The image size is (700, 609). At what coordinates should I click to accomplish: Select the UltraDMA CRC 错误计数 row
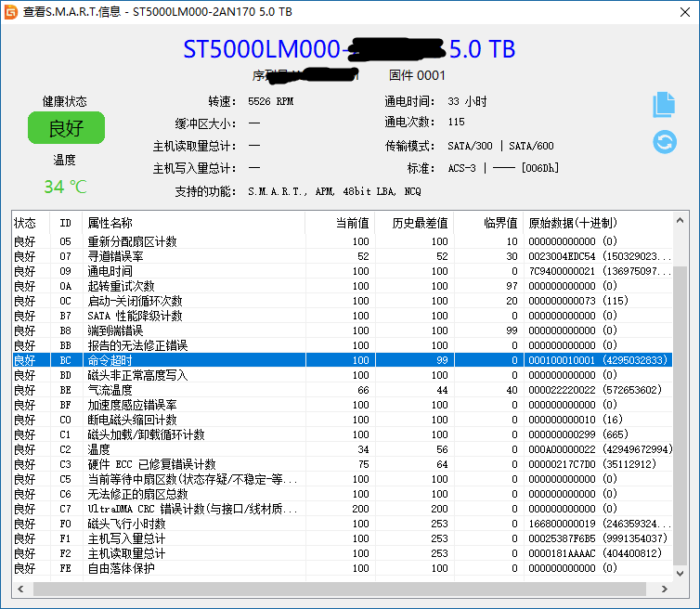(x=343, y=509)
